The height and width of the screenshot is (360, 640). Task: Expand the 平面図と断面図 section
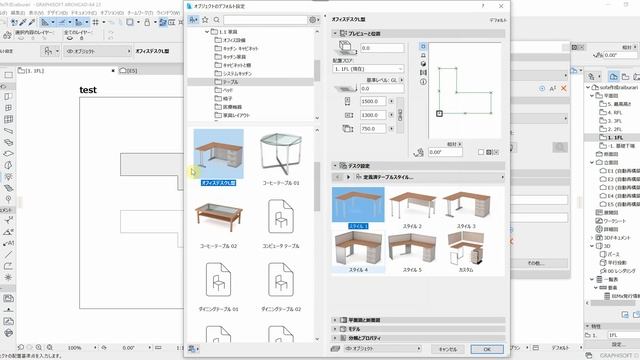coord(335,320)
